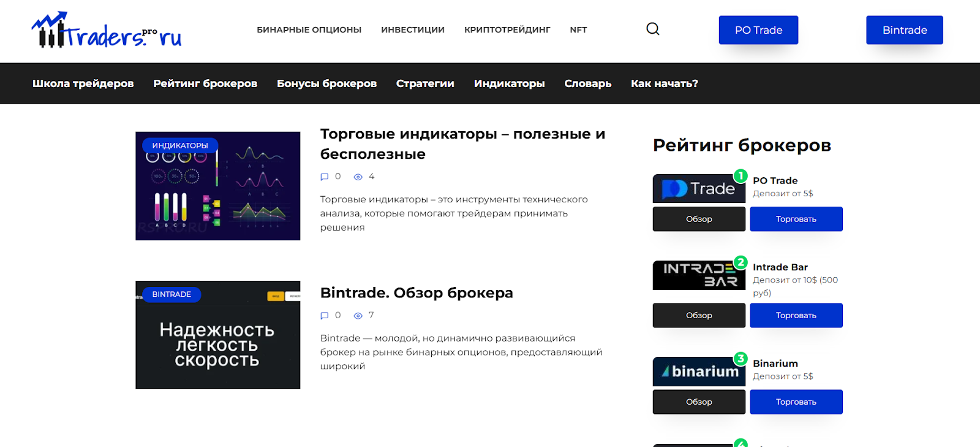Open NFT menu item
The height and width of the screenshot is (447, 980).
[x=578, y=29]
